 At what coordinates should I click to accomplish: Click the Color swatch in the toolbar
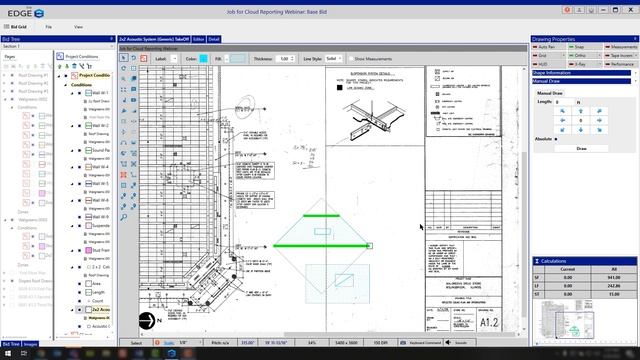coord(203,59)
